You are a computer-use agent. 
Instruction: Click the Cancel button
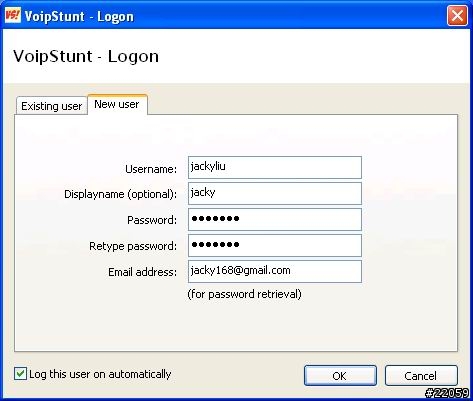pyautogui.click(x=421, y=376)
